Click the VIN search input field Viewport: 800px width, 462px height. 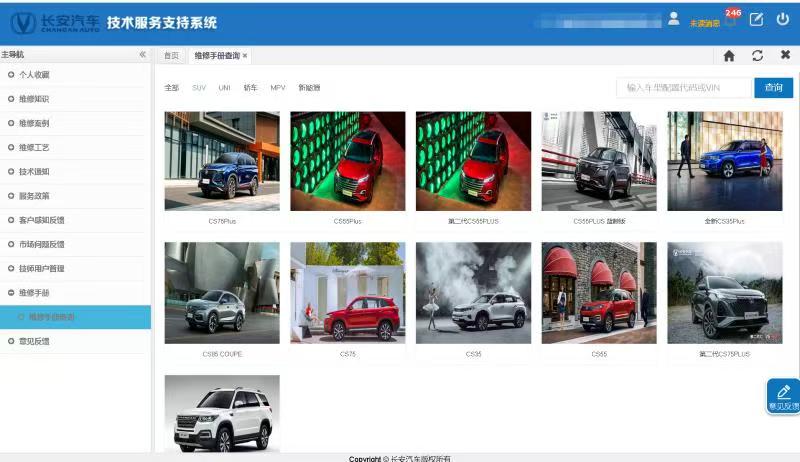click(x=683, y=88)
